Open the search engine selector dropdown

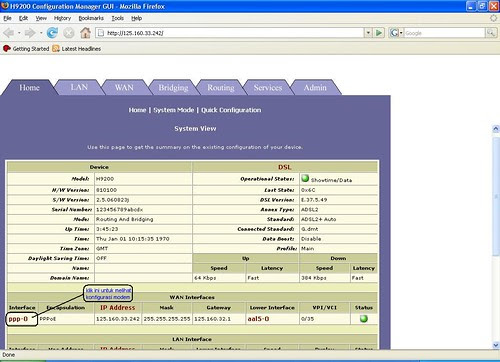click(x=401, y=33)
